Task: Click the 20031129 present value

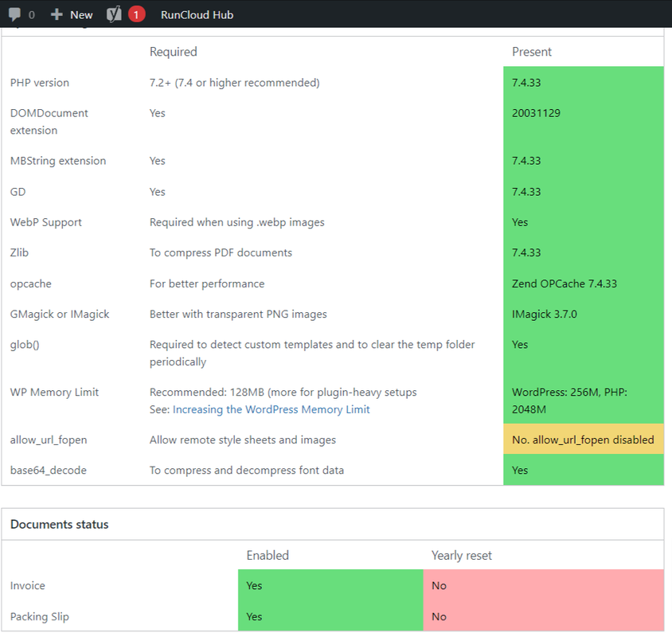Action: (x=536, y=113)
